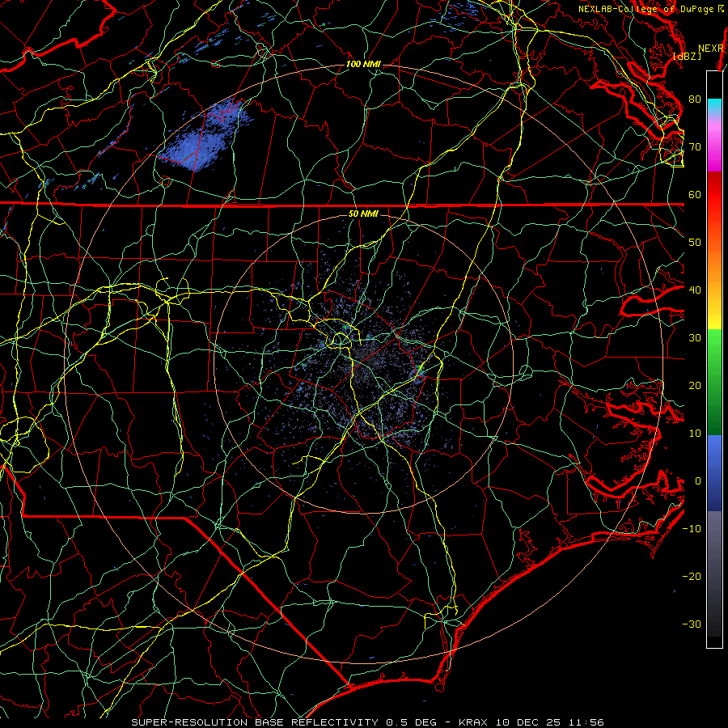Click the 40 value on the dBZ scale

(x=695, y=290)
